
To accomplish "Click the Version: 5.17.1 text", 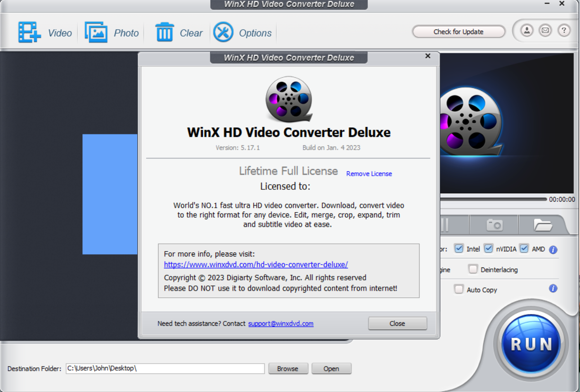I will [x=238, y=148].
